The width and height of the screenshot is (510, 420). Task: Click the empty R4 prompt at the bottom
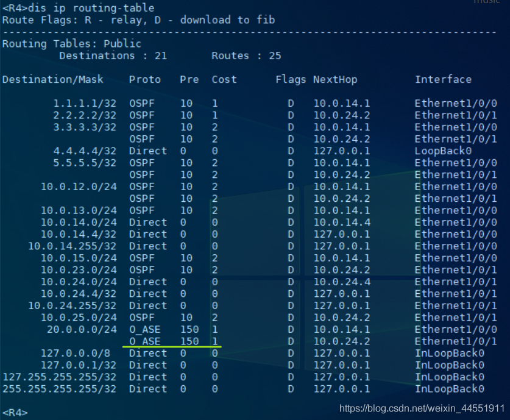pos(15,413)
